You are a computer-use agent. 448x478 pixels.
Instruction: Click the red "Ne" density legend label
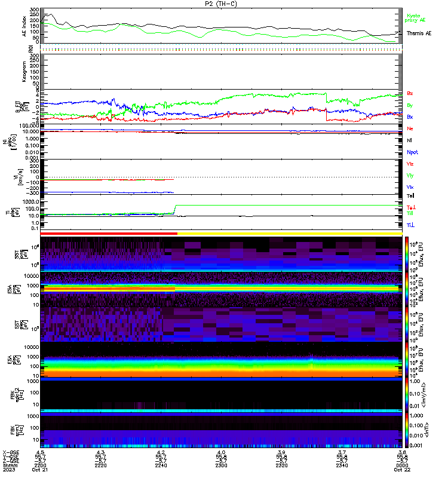tap(410, 128)
